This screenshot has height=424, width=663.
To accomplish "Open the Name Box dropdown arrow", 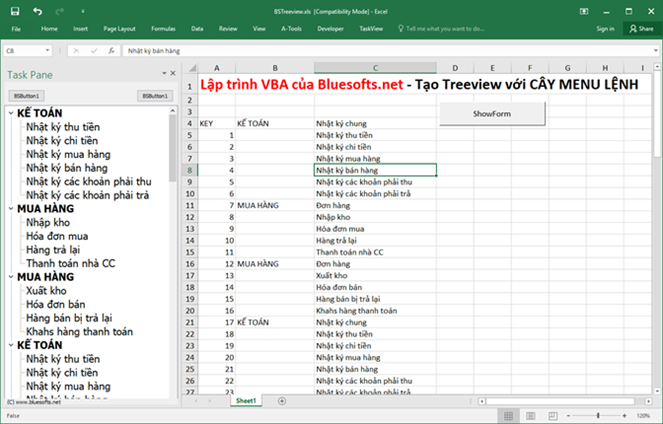I will coord(47,50).
